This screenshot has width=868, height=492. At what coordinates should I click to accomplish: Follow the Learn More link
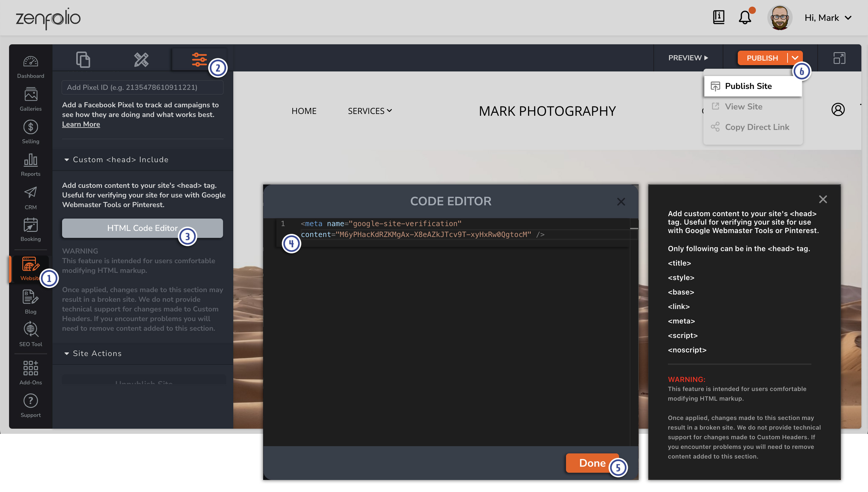(81, 124)
